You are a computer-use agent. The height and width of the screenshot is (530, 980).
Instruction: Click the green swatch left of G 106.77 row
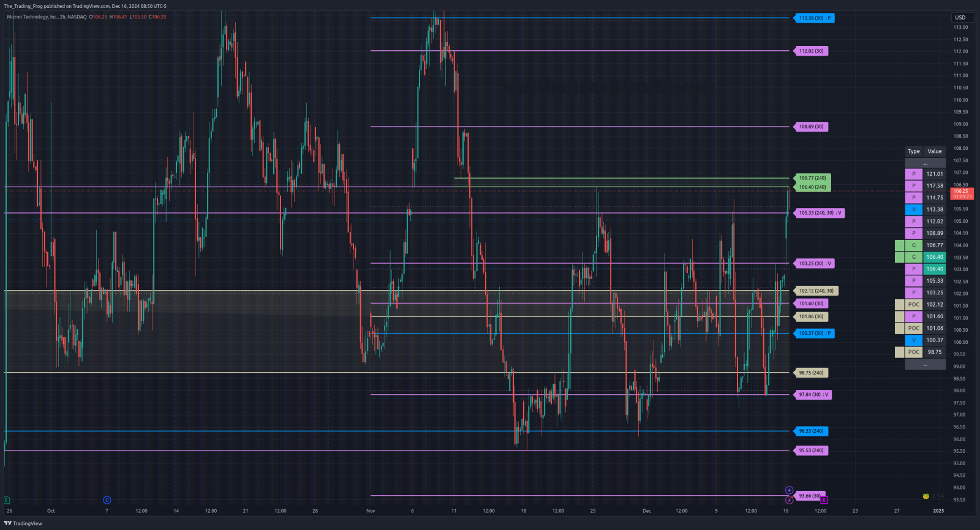click(900, 245)
